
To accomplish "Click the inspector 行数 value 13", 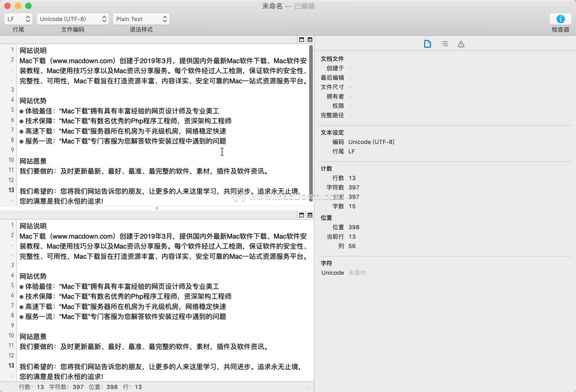I will tap(352, 178).
